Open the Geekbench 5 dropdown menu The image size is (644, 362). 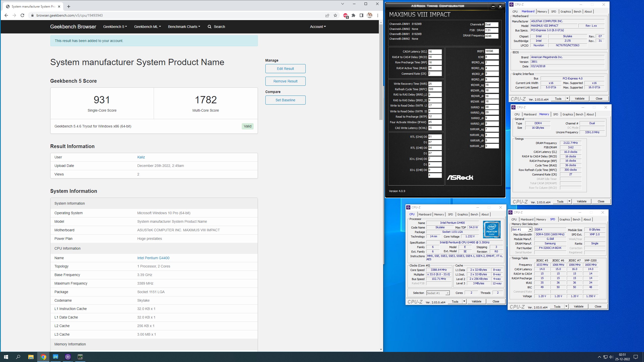pyautogui.click(x=115, y=27)
